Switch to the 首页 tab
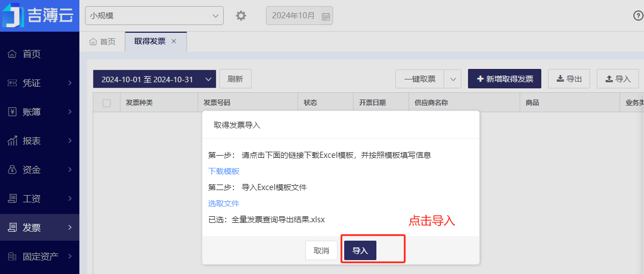 [x=103, y=42]
